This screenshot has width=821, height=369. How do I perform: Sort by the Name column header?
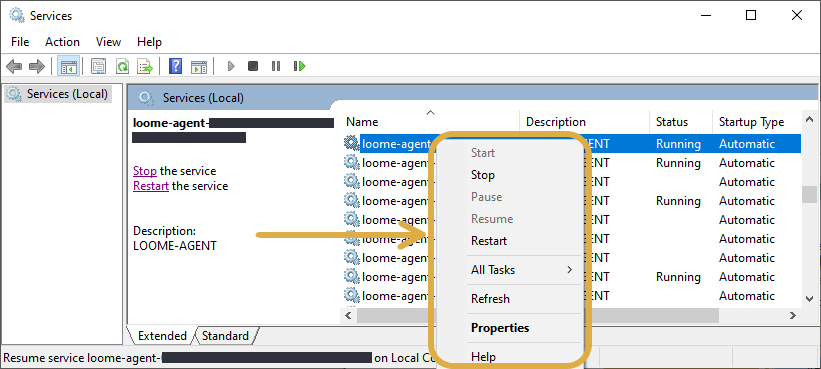point(431,122)
